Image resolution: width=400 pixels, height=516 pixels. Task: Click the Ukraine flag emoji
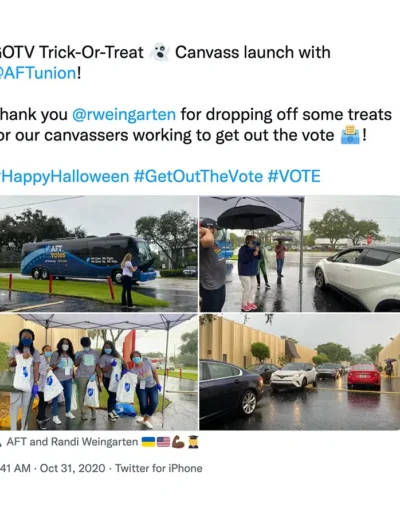[x=148, y=442]
